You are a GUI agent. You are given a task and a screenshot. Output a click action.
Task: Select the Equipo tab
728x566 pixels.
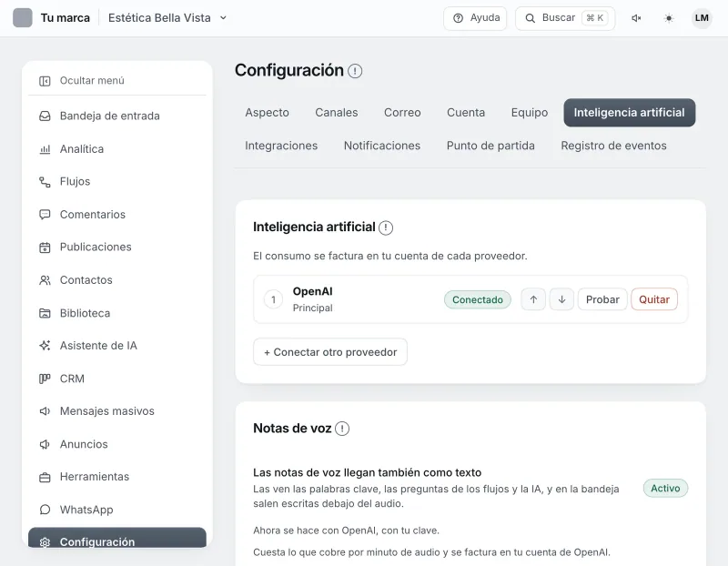[530, 113]
